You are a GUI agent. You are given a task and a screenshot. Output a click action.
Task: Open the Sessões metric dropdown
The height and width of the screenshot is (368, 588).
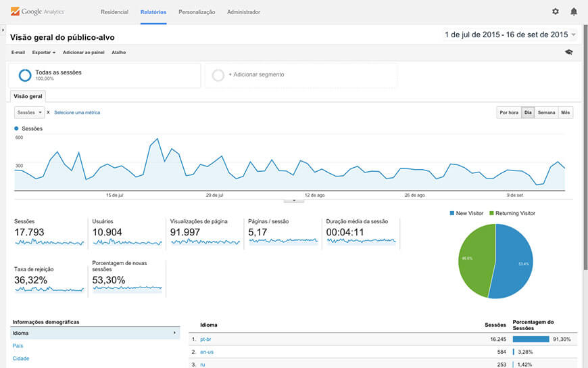[x=30, y=112]
